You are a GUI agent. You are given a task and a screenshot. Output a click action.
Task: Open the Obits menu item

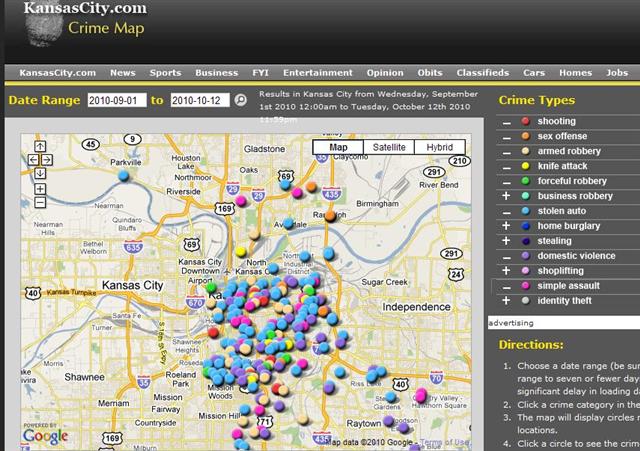coord(430,73)
